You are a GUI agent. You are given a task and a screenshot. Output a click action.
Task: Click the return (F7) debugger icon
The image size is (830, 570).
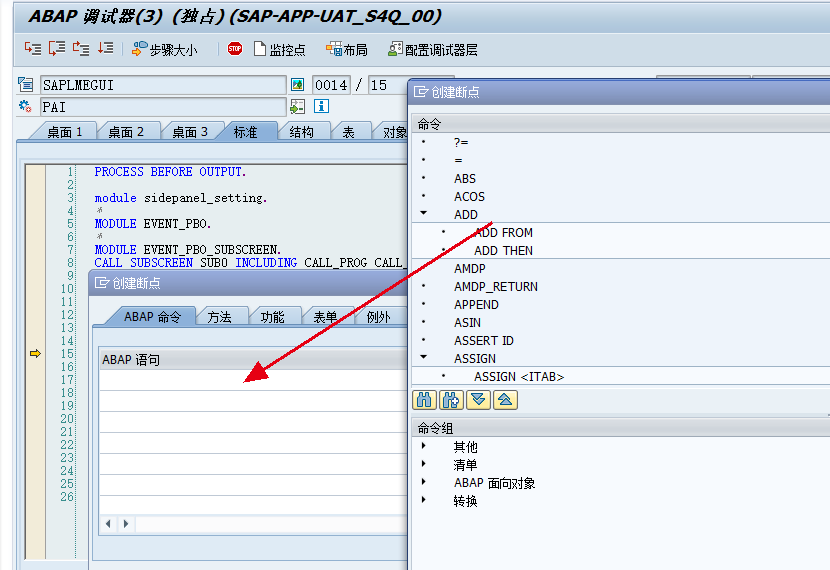pos(81,49)
